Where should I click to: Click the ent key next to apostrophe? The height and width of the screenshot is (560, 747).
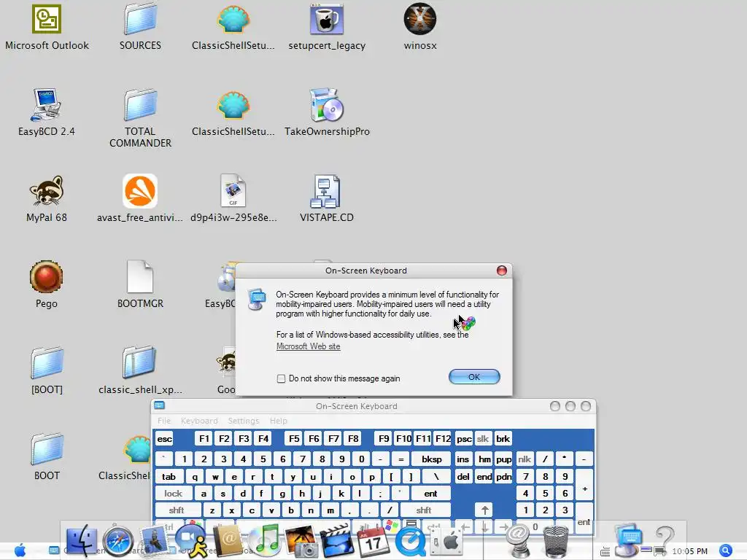click(430, 494)
